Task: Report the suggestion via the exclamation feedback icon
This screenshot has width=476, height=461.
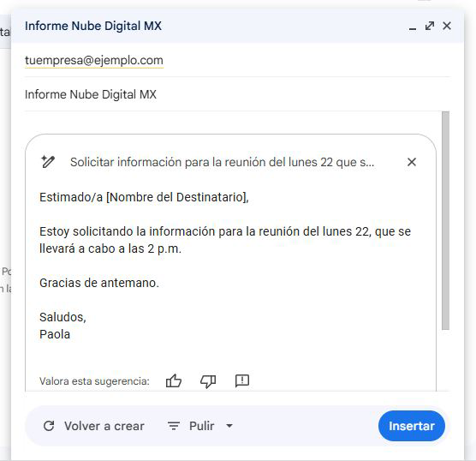Action: (242, 380)
